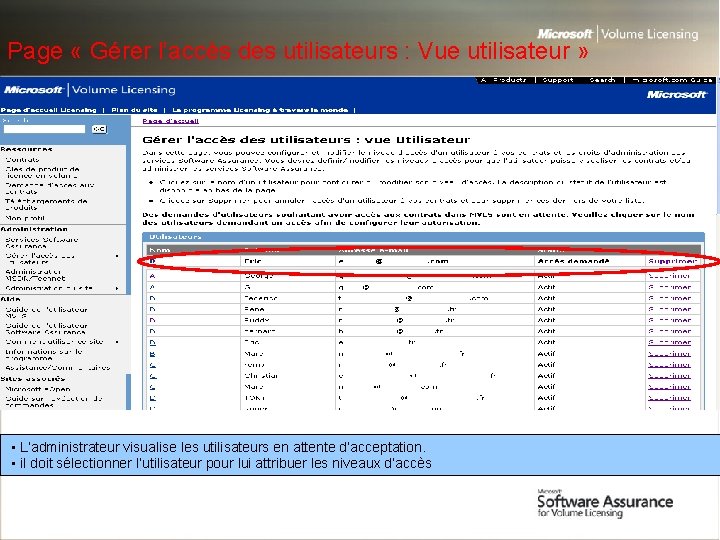Image resolution: width=720 pixels, height=540 pixels.
Task: Open Téléchargements de produits sidebar link
Action: (x=46, y=204)
